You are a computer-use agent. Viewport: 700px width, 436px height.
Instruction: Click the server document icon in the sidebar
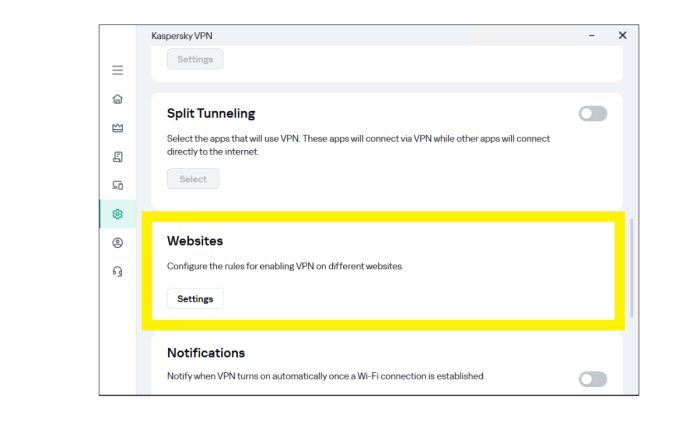point(118,157)
